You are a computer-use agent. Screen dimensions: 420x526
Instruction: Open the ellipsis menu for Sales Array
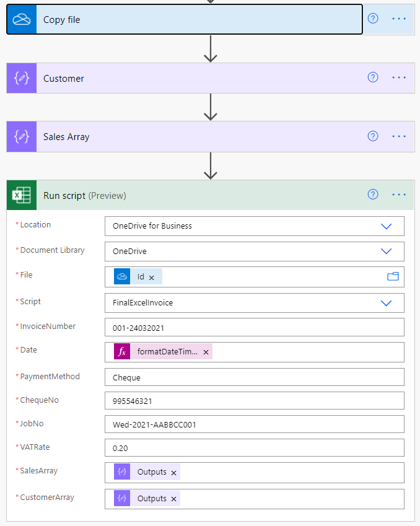click(399, 136)
